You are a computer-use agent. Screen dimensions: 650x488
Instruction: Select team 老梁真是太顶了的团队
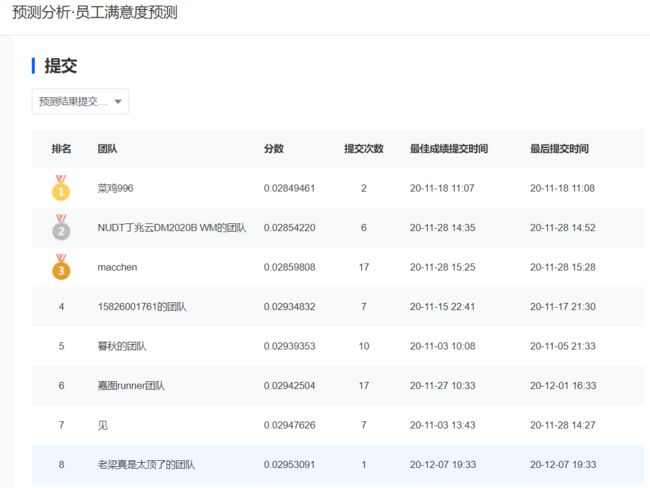146,464
